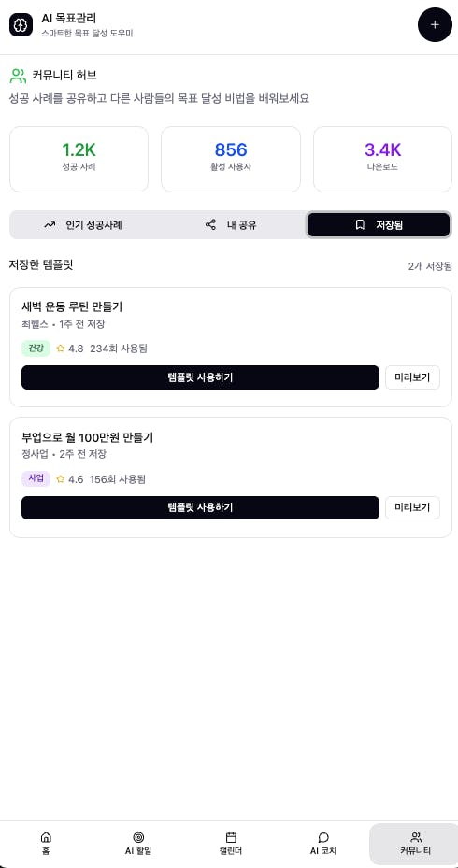Image resolution: width=458 pixels, height=868 pixels.
Task: Switch to the 내 공유 tab
Action: click(231, 225)
